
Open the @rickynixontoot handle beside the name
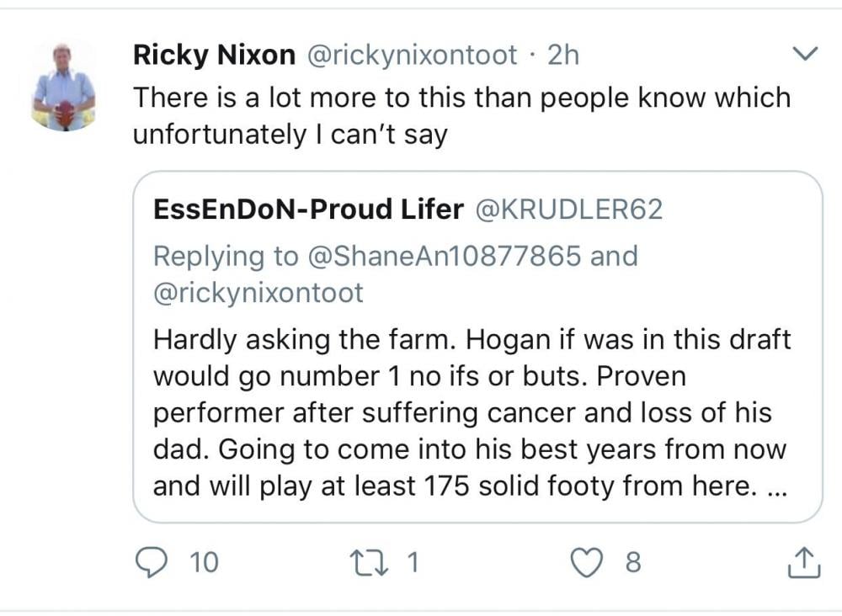pyautogui.click(x=410, y=56)
